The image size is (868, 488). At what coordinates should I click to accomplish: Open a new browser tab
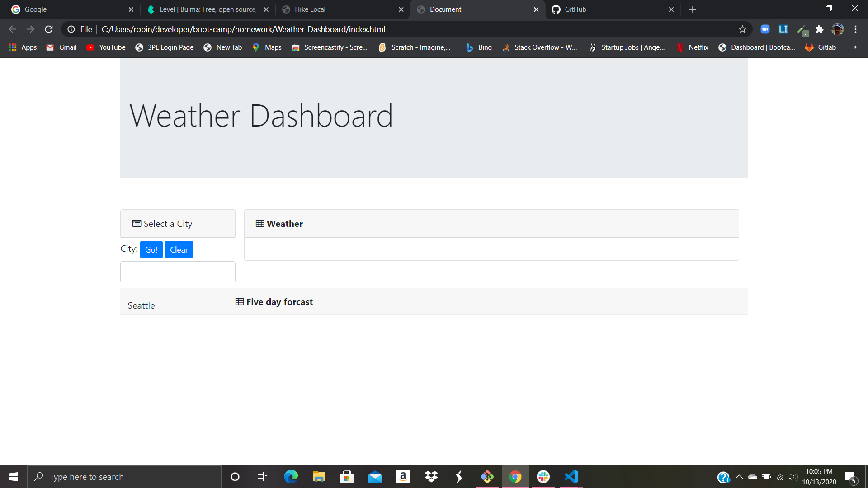tap(693, 9)
